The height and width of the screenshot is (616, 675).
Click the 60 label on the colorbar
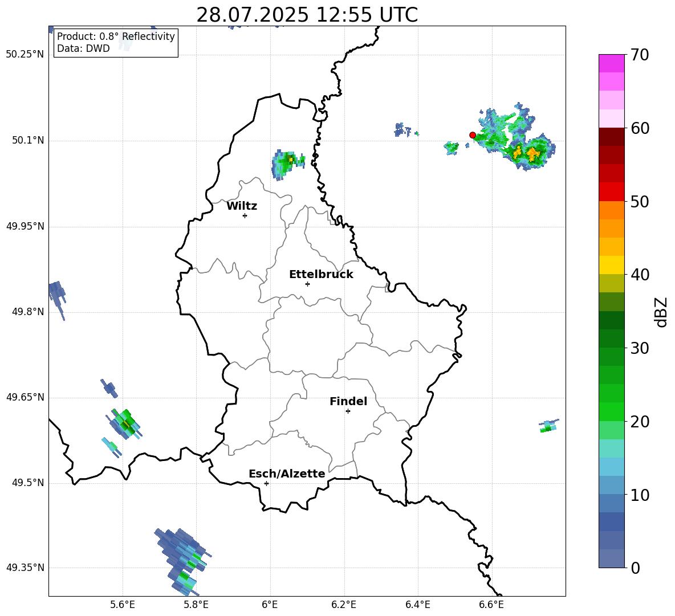pyautogui.click(x=640, y=128)
